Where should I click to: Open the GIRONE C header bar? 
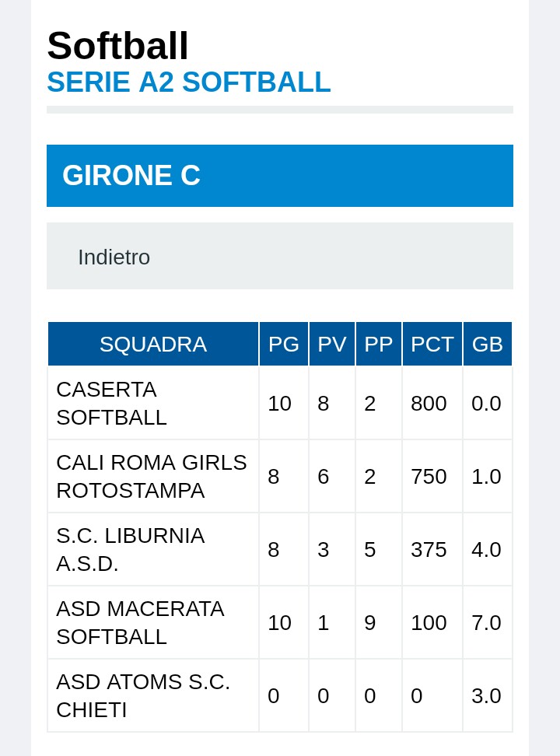pyautogui.click(x=280, y=176)
